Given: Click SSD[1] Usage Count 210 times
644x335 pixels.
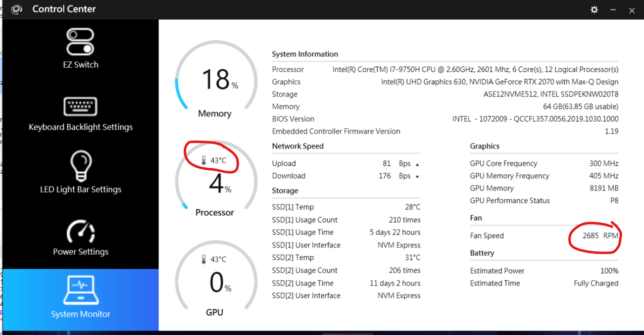Looking at the screenshot, I should [404, 220].
